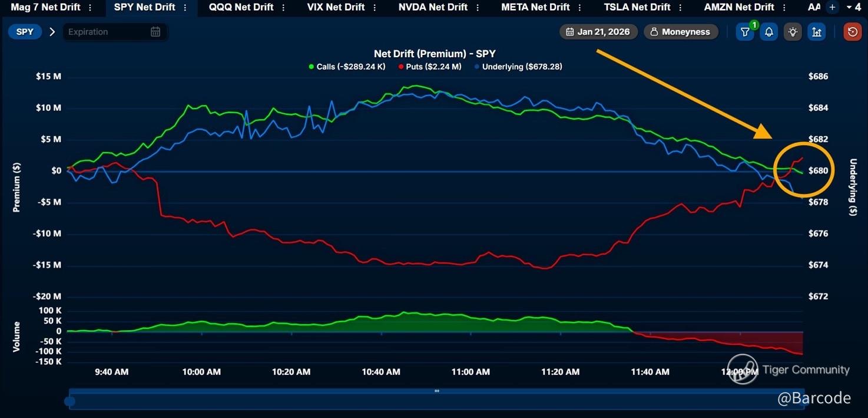Open the chart settings icon
The width and height of the screenshot is (868, 418).
click(817, 32)
